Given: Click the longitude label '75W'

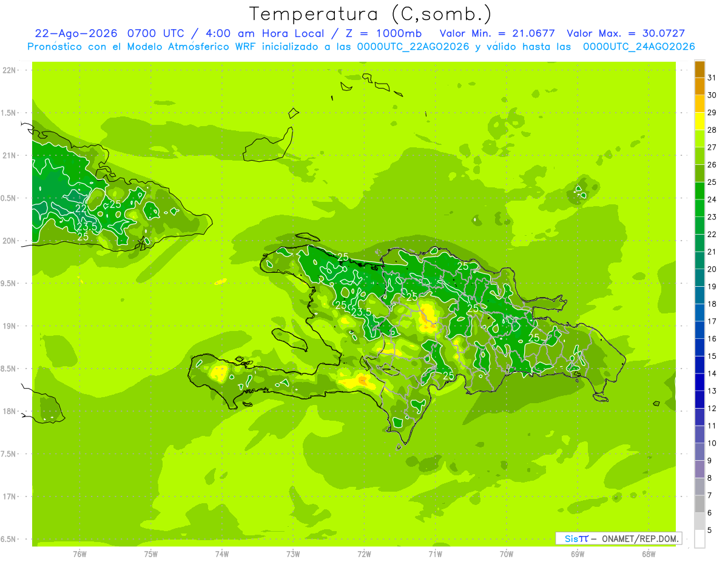Looking at the screenshot, I should point(150,555).
